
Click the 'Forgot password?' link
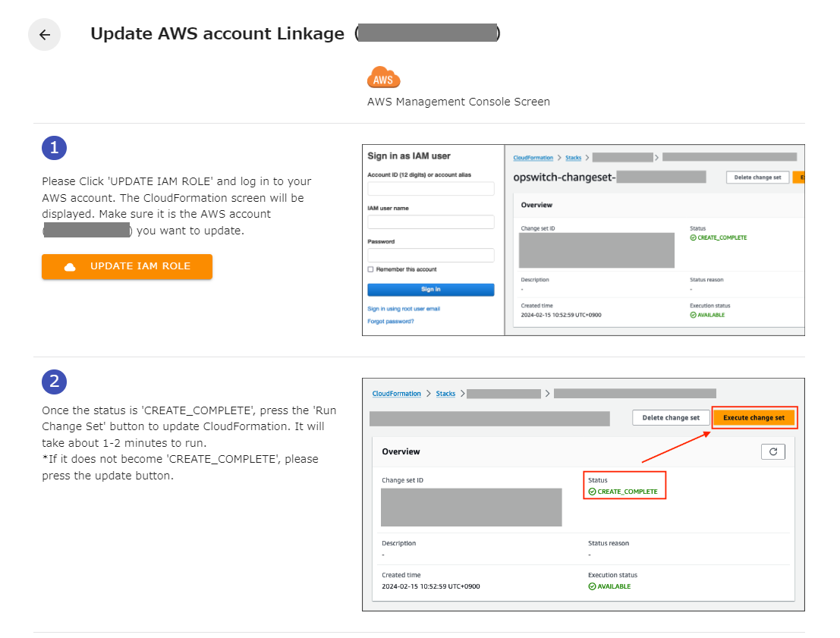coord(391,322)
